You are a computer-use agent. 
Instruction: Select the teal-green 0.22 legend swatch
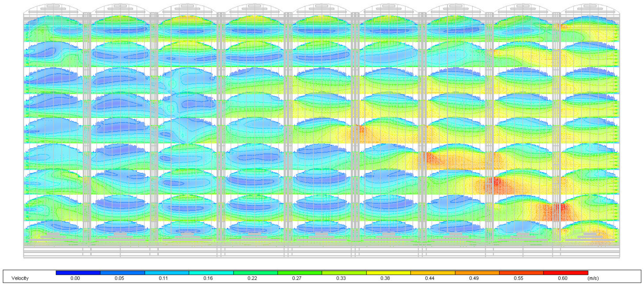point(255,273)
